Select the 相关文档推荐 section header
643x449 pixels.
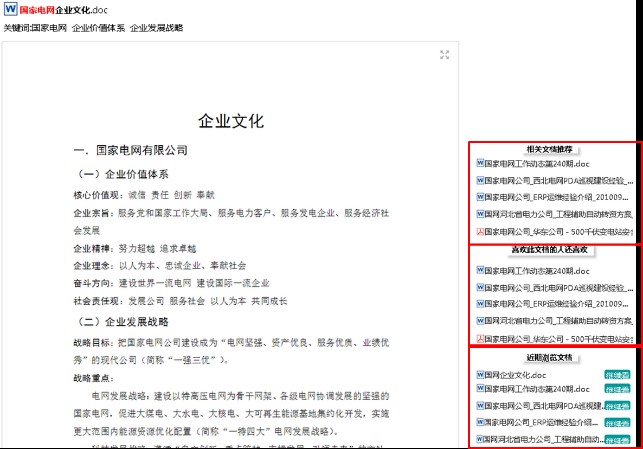click(549, 149)
